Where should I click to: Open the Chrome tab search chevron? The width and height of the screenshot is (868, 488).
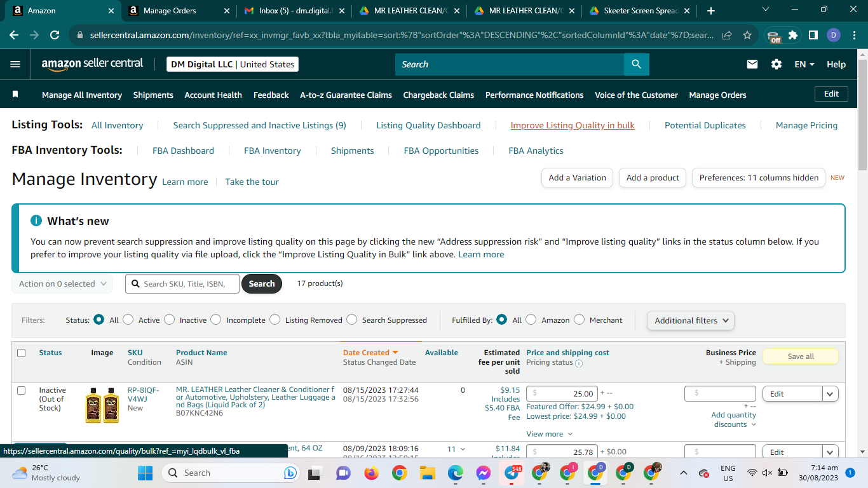click(x=765, y=10)
